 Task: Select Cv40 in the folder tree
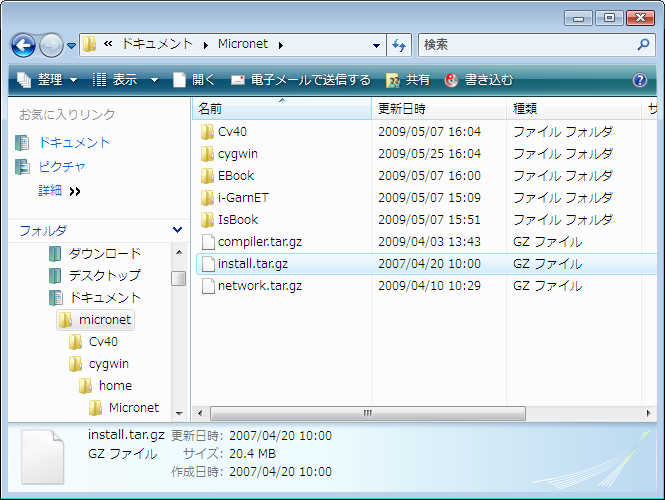click(x=103, y=341)
